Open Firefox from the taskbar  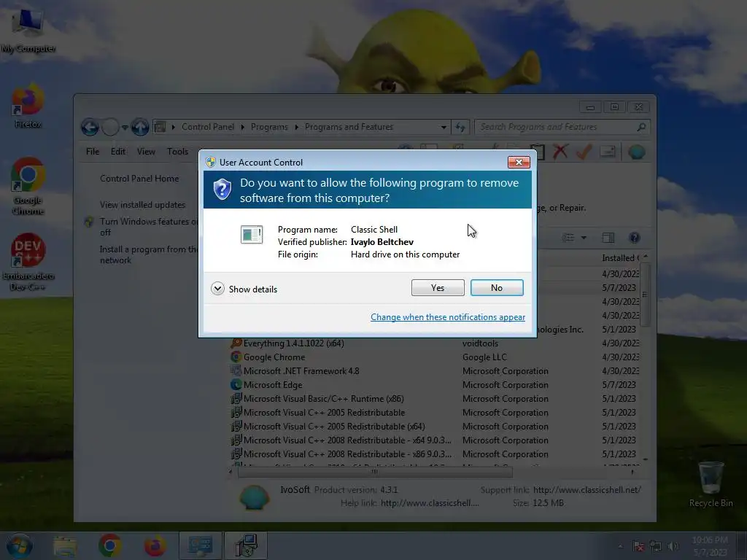[155, 545]
